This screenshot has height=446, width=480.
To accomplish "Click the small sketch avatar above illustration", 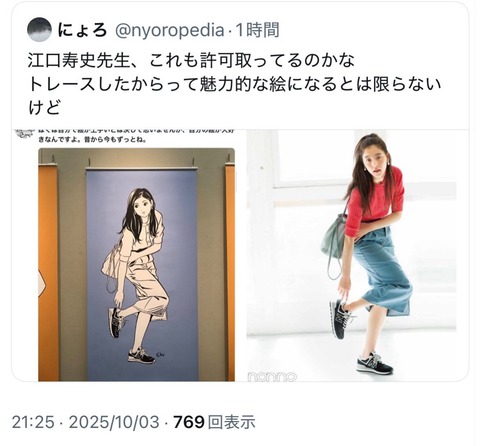I will [25, 134].
